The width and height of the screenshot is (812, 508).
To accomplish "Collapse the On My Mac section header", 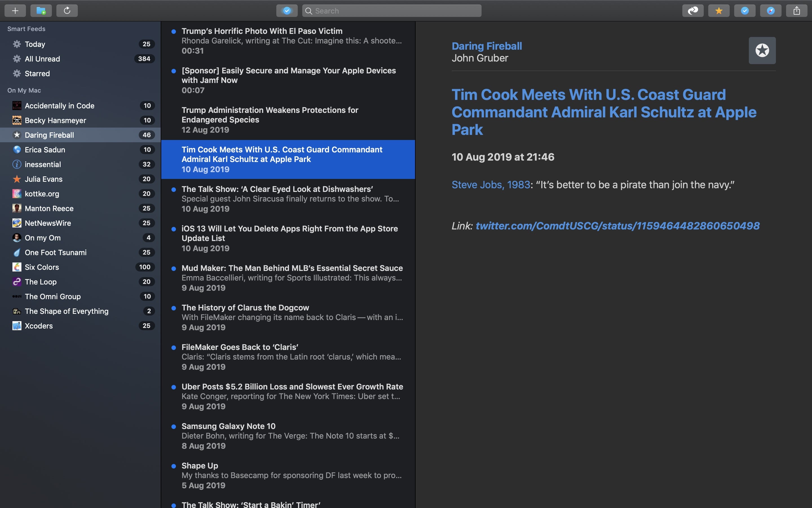I will pyautogui.click(x=24, y=90).
